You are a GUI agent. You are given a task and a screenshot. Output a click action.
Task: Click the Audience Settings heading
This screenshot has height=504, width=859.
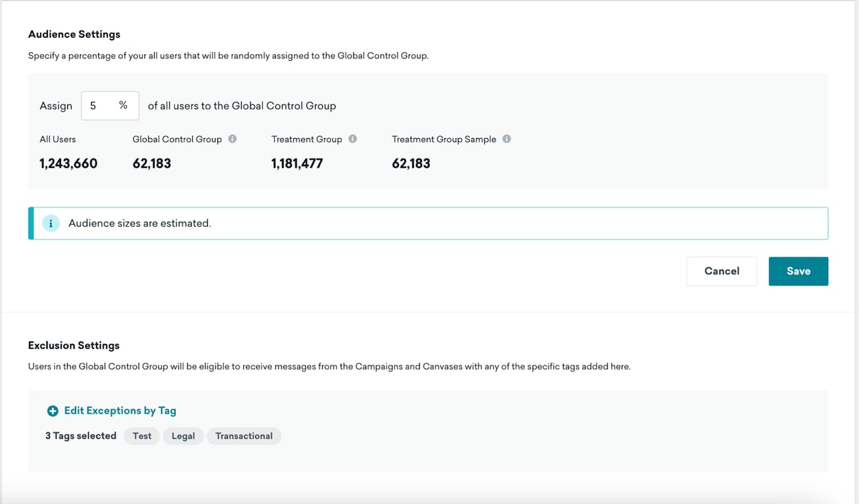coord(74,34)
